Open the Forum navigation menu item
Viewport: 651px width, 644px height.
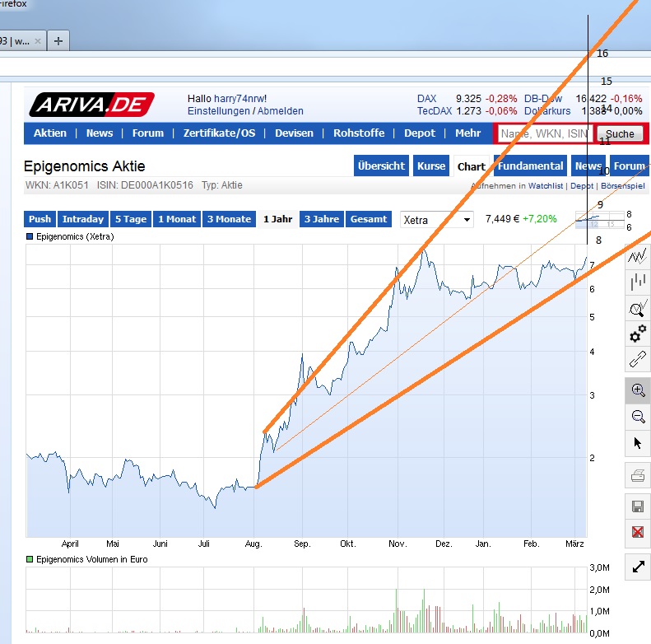148,133
